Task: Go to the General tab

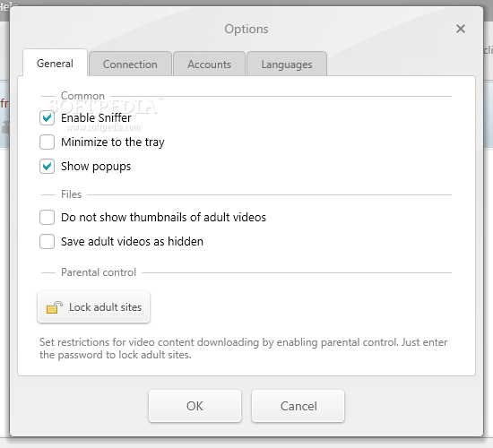Action: coord(55,64)
